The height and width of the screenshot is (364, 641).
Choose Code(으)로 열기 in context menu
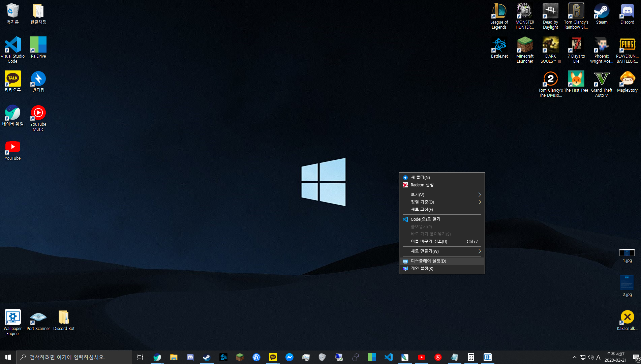pos(442,219)
